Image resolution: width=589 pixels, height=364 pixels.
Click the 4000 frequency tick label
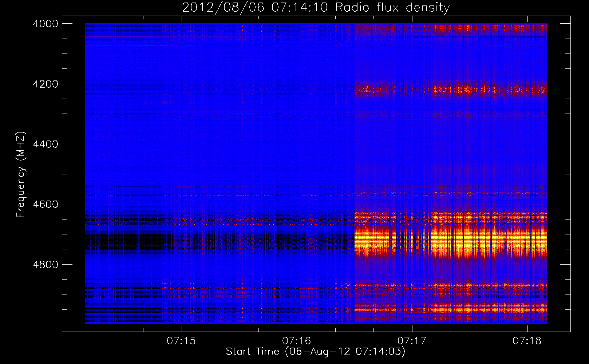tap(46, 24)
